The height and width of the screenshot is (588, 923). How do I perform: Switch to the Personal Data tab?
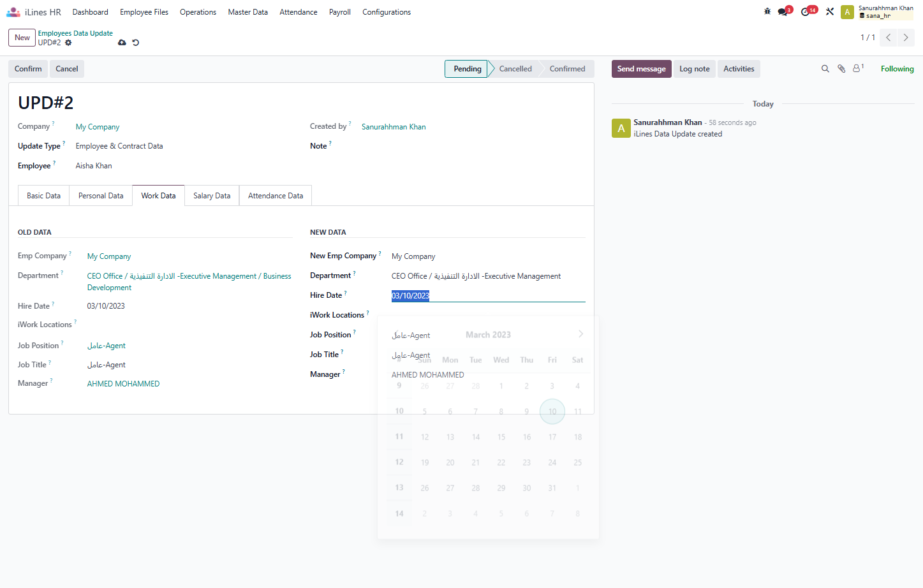pyautogui.click(x=101, y=196)
